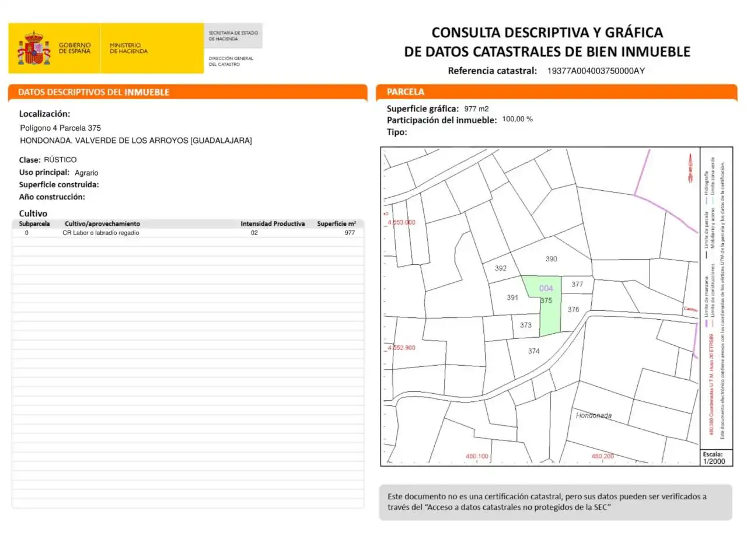Click the 'Referencia catastral:' label
The width and height of the screenshot is (747, 560).
click(492, 71)
